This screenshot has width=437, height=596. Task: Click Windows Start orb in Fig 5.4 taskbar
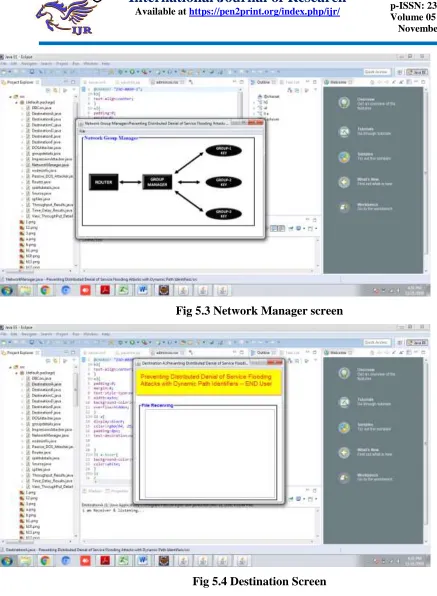click(x=7, y=561)
